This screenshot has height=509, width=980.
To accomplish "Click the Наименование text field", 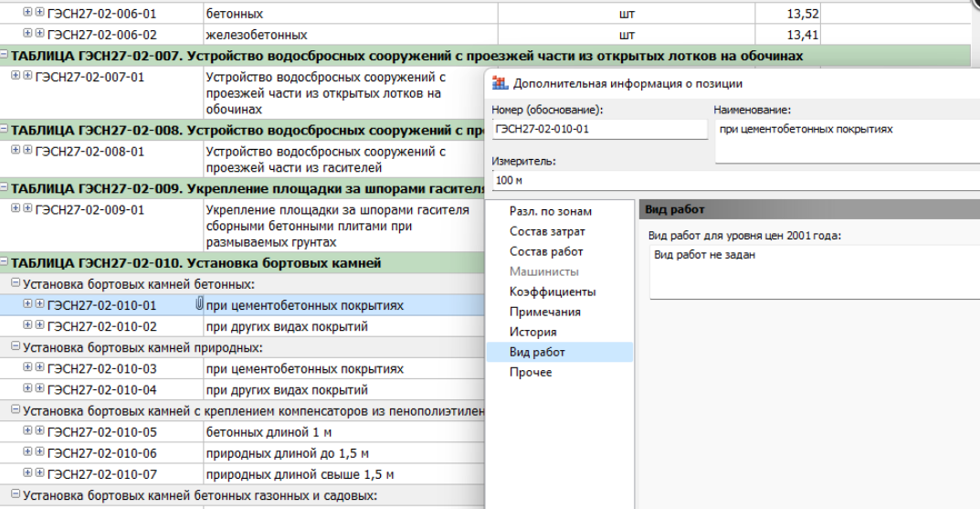I will [848, 142].
